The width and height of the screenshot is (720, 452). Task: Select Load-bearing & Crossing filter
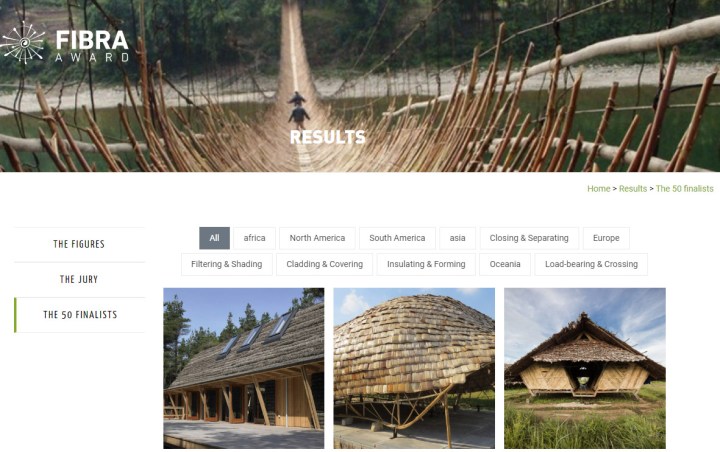coord(591,264)
